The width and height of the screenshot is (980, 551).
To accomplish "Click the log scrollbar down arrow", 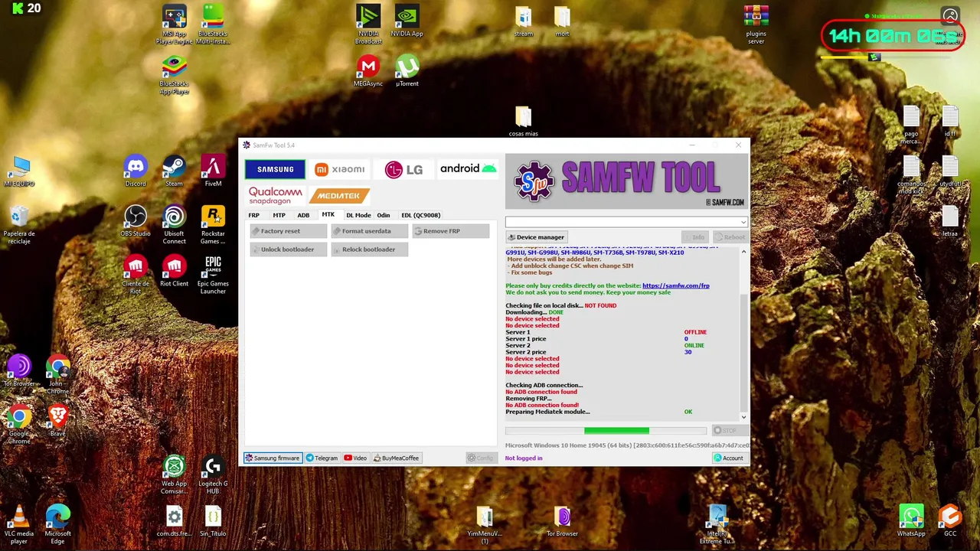I will 743,417.
